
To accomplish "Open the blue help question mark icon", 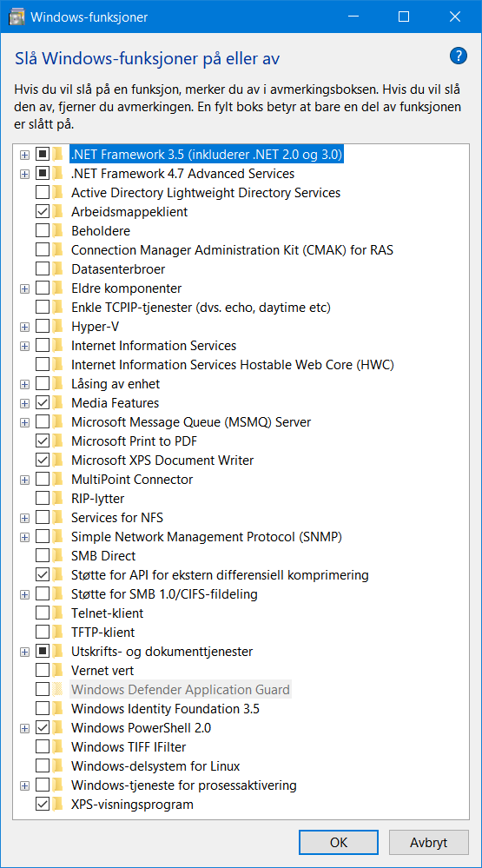I will coord(459,56).
